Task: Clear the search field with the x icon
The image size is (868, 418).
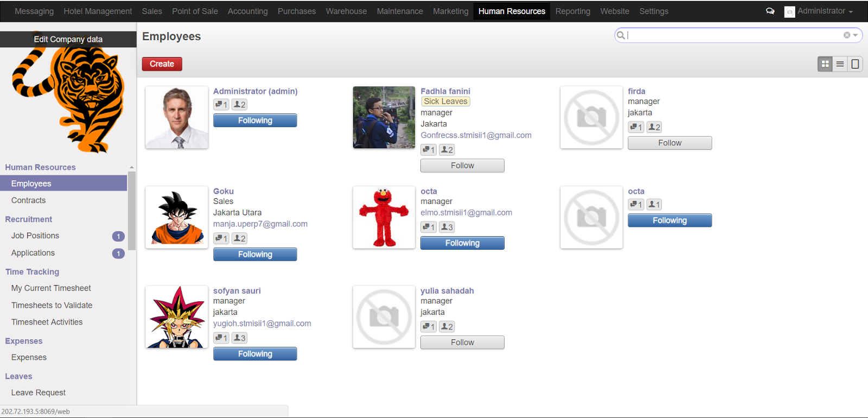Action: click(x=847, y=35)
